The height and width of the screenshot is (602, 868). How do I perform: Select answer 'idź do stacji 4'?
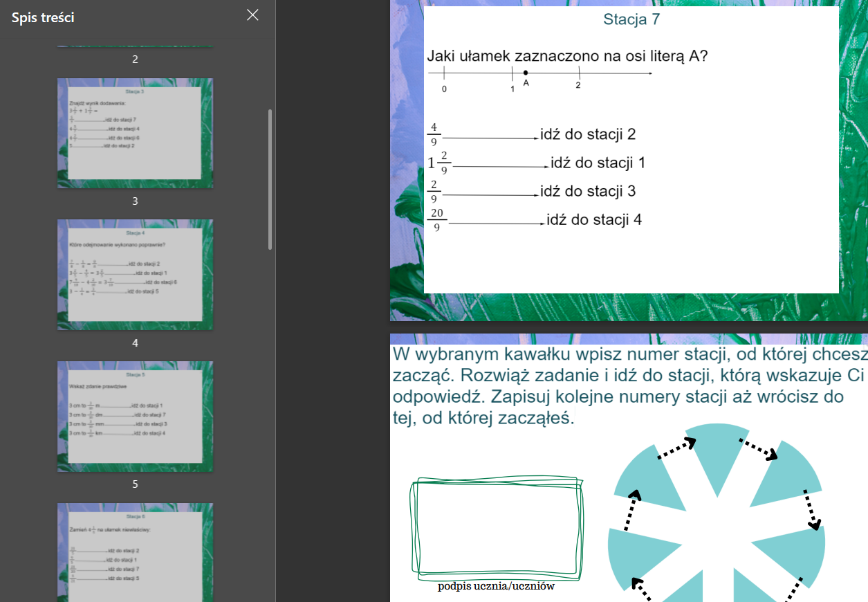coord(593,220)
